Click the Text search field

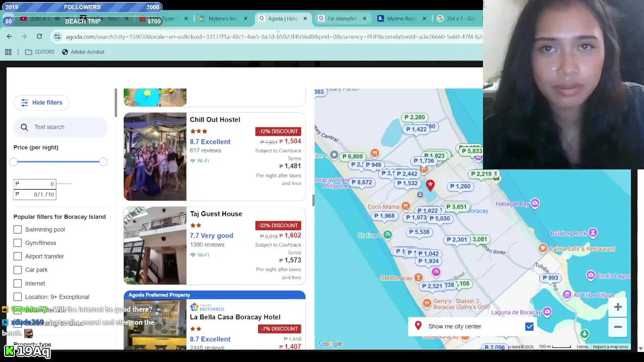[x=61, y=127]
